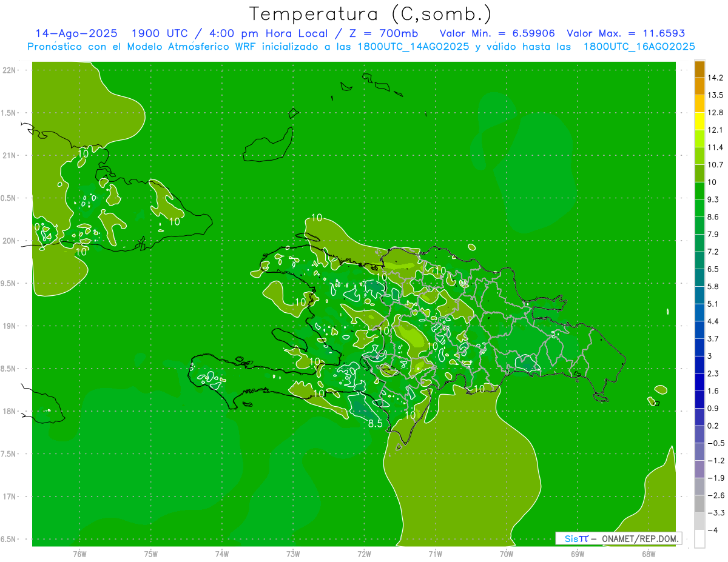Click the colorbar value "5.1"
The image size is (728, 562).
[713, 304]
